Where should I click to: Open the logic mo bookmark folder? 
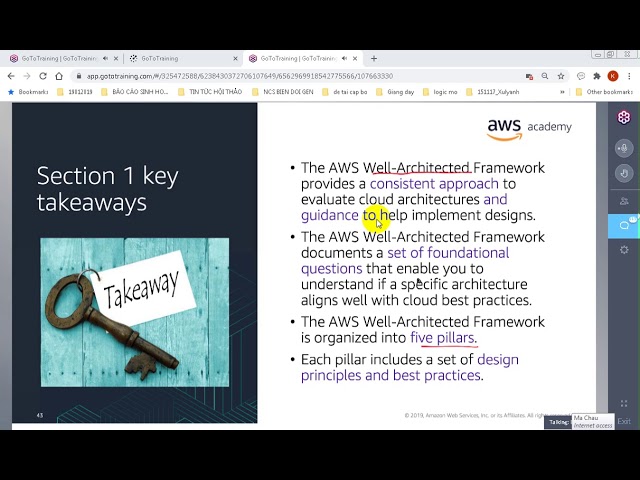pyautogui.click(x=440, y=92)
